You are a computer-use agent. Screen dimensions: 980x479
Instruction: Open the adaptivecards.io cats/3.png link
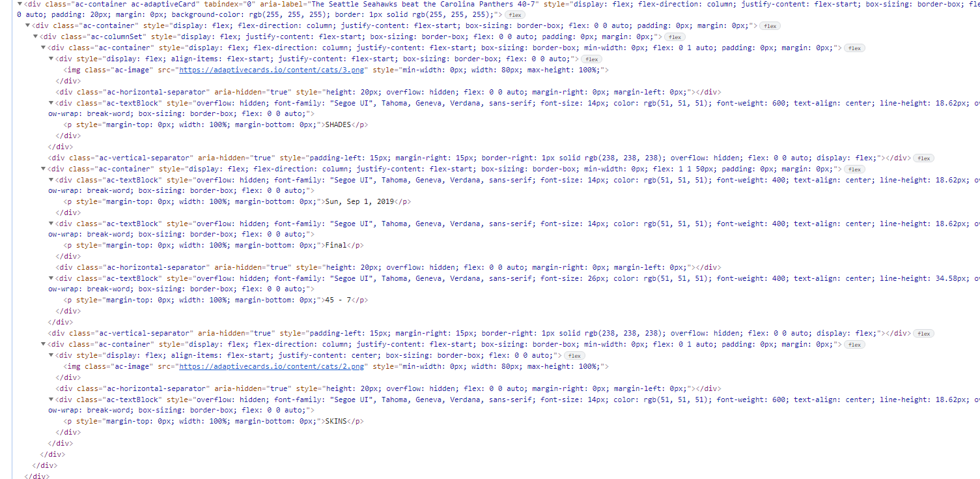click(272, 70)
